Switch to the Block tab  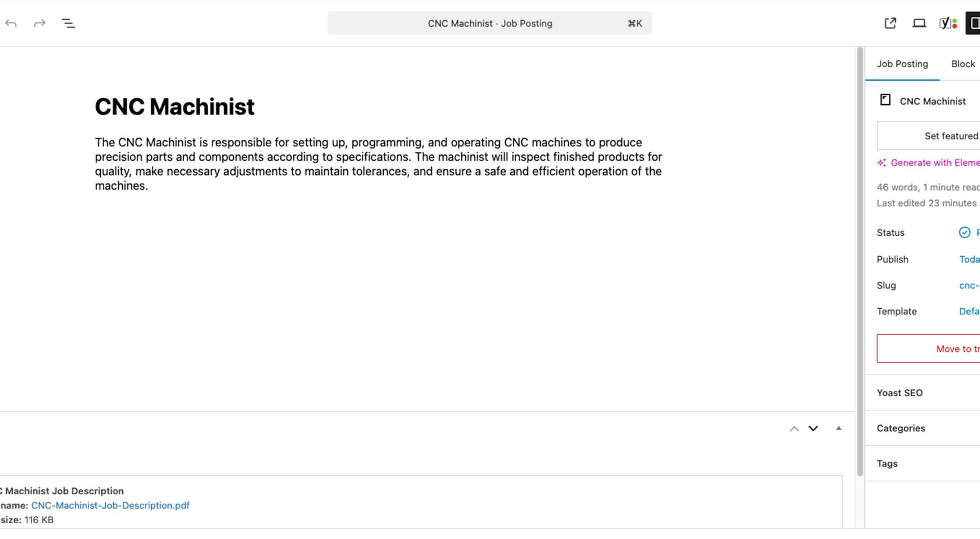963,64
